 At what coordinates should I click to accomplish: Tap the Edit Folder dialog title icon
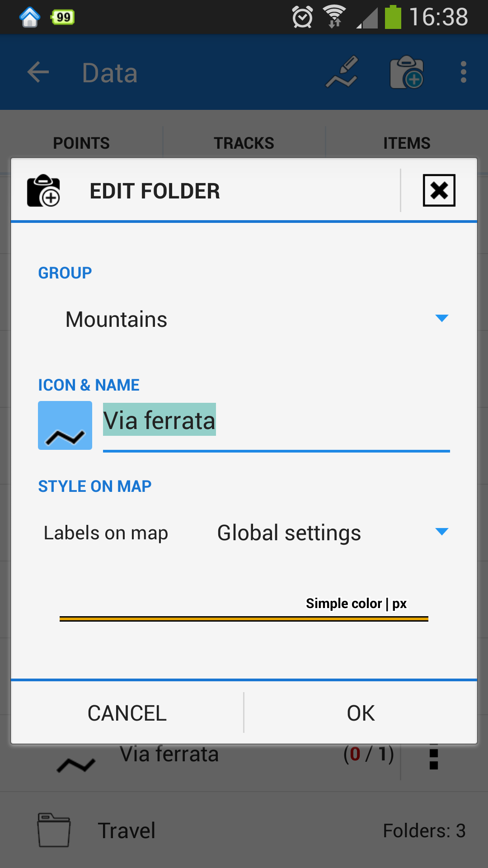pyautogui.click(x=43, y=191)
